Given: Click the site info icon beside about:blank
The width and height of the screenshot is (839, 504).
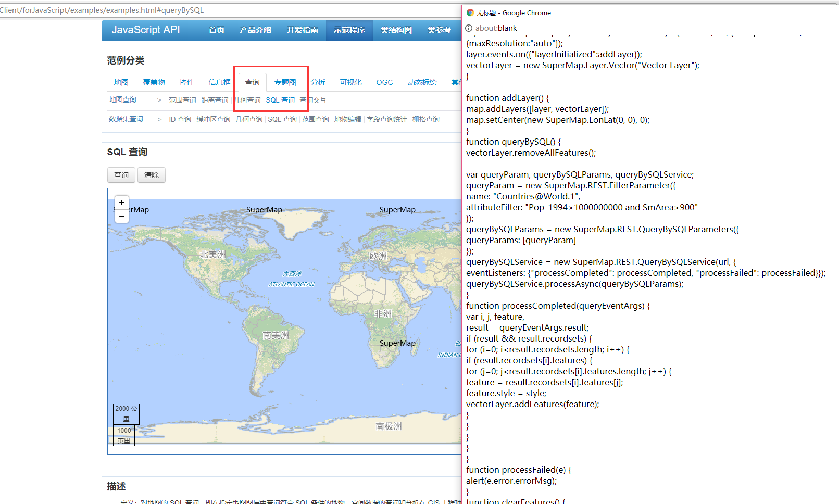Looking at the screenshot, I should click(x=469, y=28).
